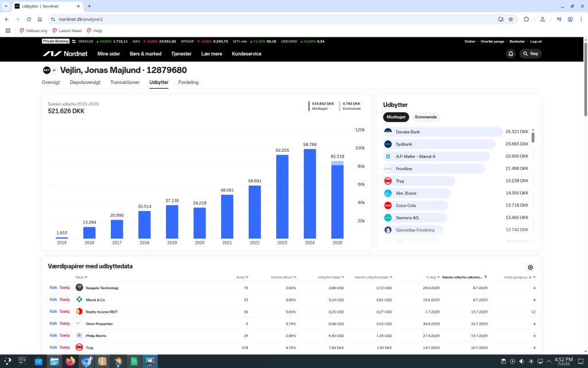Sort table by Direkte afkast column
This screenshot has height=368, width=588.
pyautogui.click(x=284, y=277)
